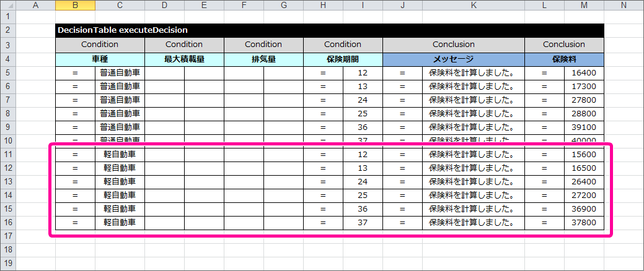644x271 pixels.
Task: Select column B header
Action: point(76,6)
